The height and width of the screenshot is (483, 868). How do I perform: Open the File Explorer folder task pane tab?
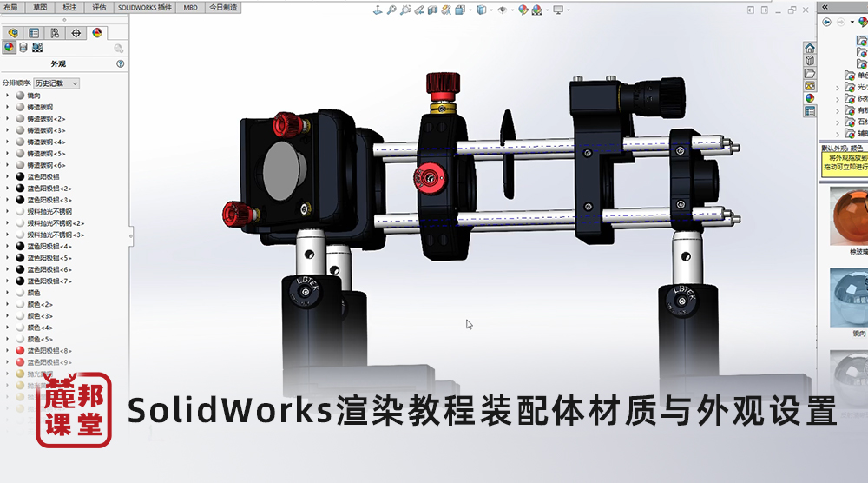click(810, 73)
